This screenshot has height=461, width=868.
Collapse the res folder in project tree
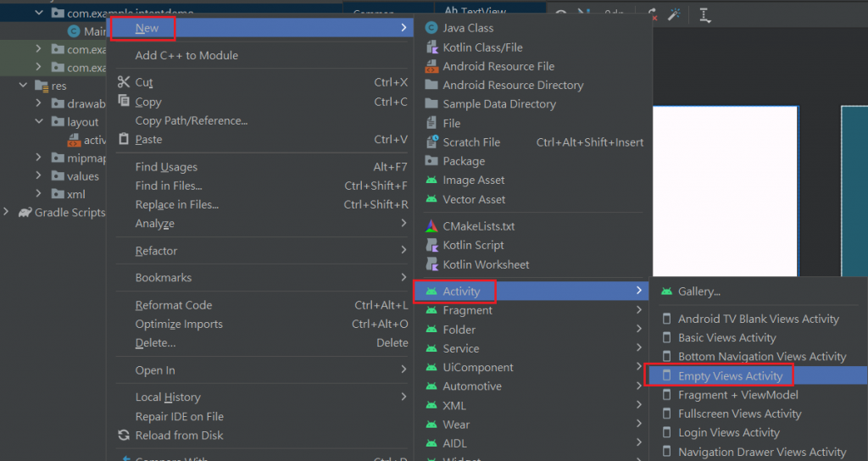coord(23,86)
